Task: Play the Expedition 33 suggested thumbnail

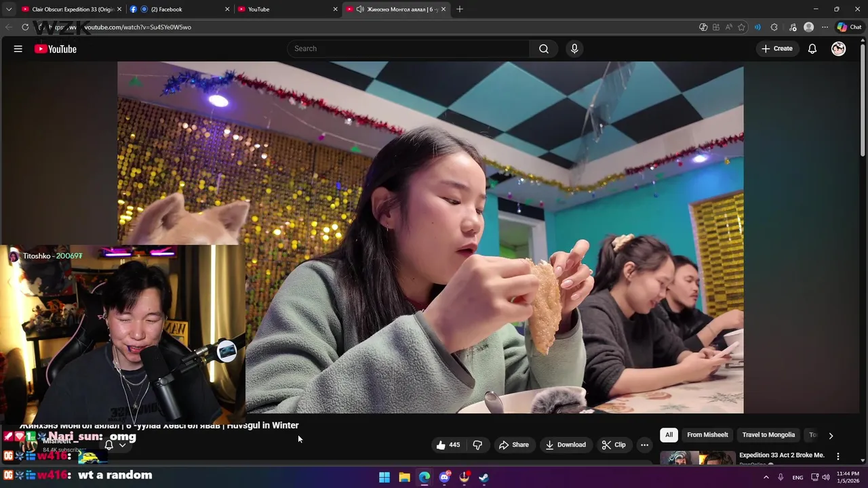Action: point(698,458)
